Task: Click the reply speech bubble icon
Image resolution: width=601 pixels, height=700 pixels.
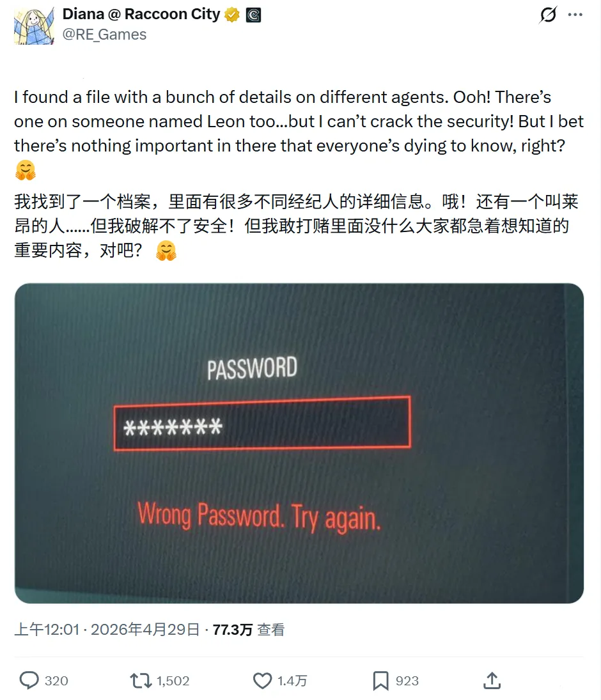Action: 29,680
